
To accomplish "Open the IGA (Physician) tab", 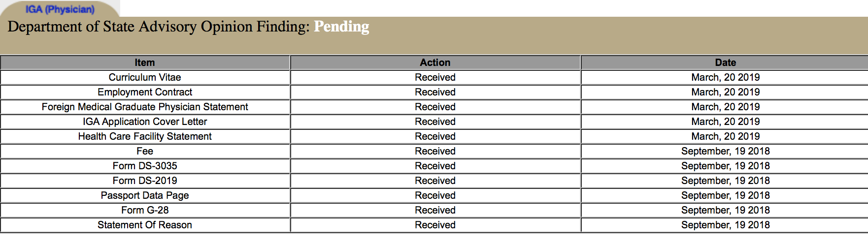I will pyautogui.click(x=60, y=9).
